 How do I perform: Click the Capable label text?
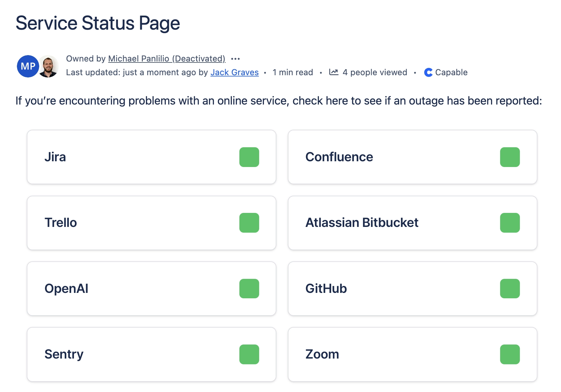point(451,72)
